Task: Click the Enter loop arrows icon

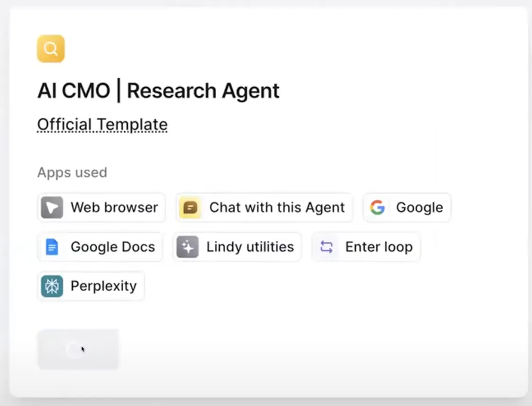Action: (x=326, y=247)
